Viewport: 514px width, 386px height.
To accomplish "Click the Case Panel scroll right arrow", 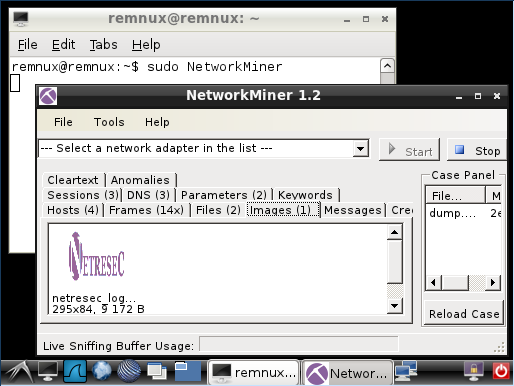I will tap(493, 283).
